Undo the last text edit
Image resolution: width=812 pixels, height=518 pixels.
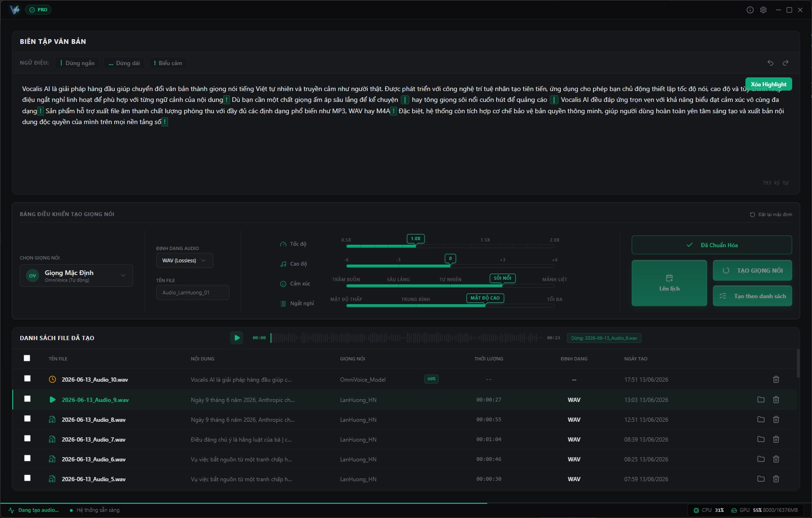[770, 63]
